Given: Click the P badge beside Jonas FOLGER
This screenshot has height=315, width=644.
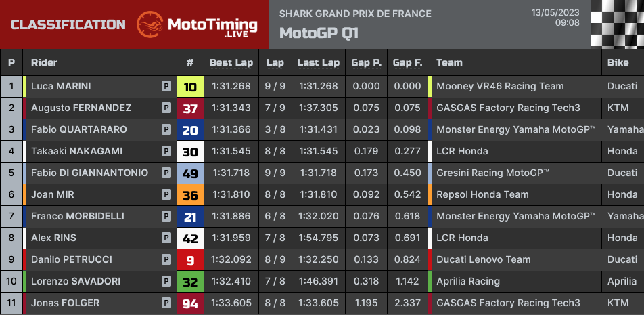Looking at the screenshot, I should click(166, 303).
